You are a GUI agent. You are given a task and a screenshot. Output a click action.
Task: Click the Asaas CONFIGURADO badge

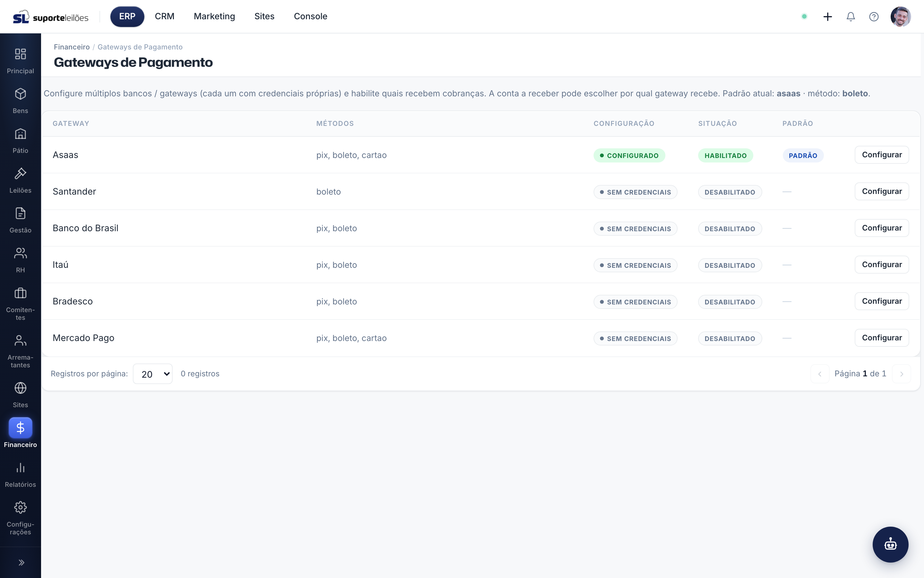click(629, 156)
